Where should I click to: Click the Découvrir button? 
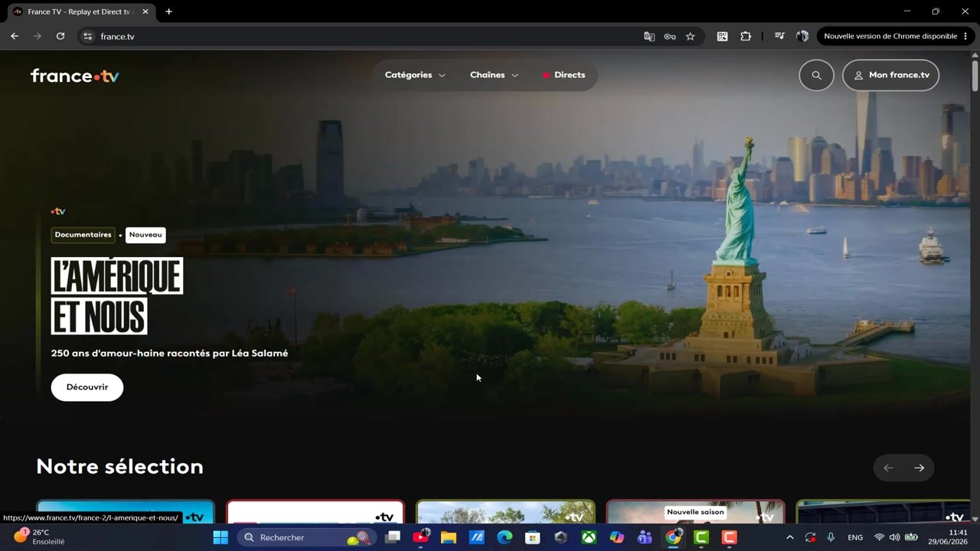coord(87,387)
